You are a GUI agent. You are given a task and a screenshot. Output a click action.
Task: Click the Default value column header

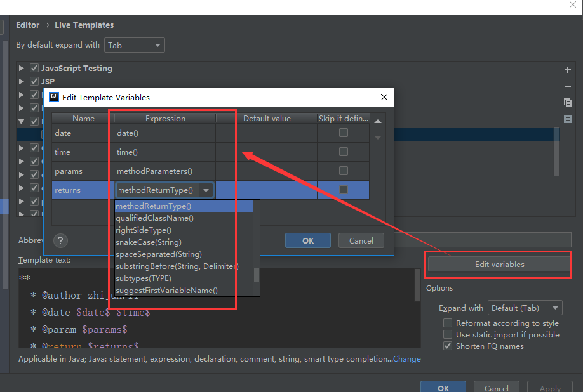click(x=267, y=119)
